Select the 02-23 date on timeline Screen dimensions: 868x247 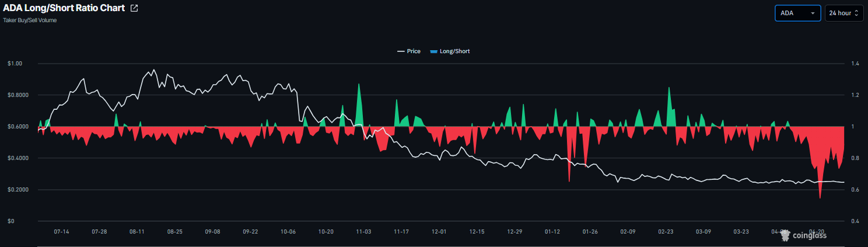[666, 232]
